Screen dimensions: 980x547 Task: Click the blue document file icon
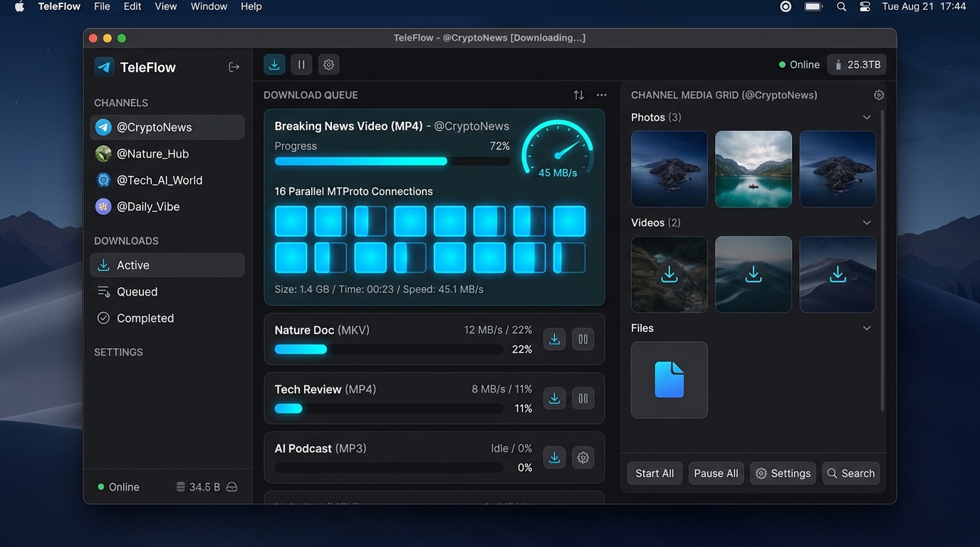point(669,380)
